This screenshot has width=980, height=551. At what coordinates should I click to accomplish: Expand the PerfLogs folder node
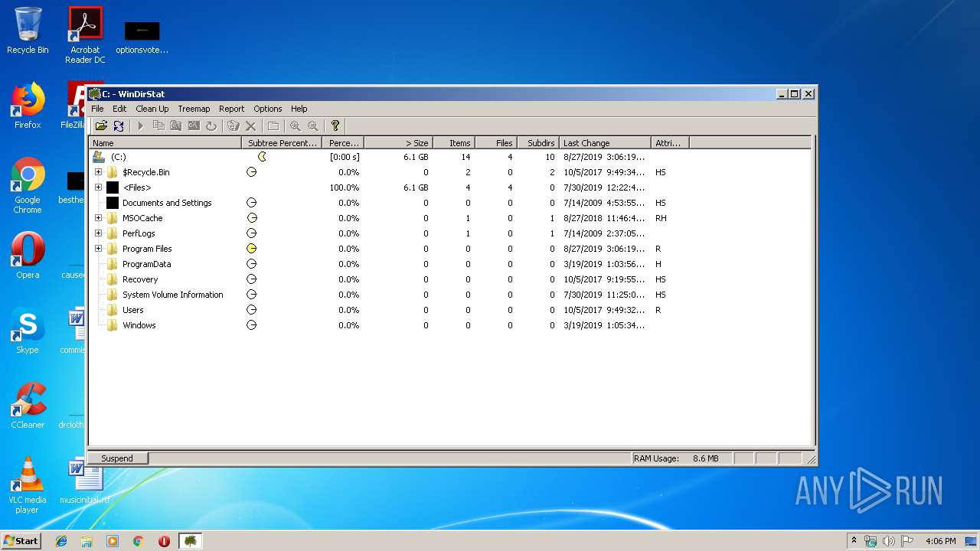coord(98,233)
